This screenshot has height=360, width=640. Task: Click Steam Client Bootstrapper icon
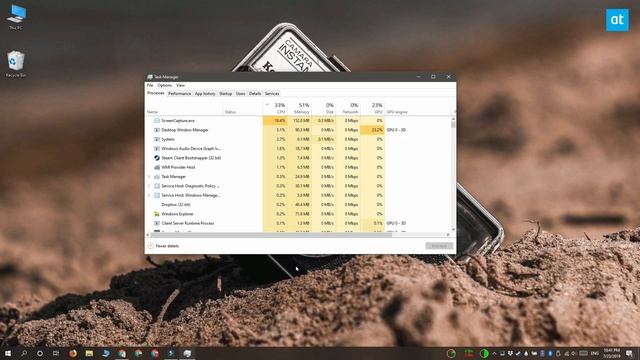pos(157,158)
